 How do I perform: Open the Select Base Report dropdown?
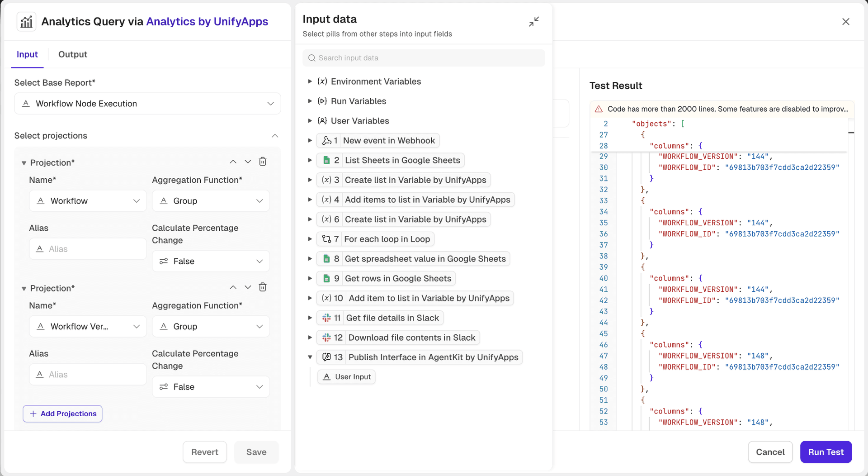(x=147, y=104)
